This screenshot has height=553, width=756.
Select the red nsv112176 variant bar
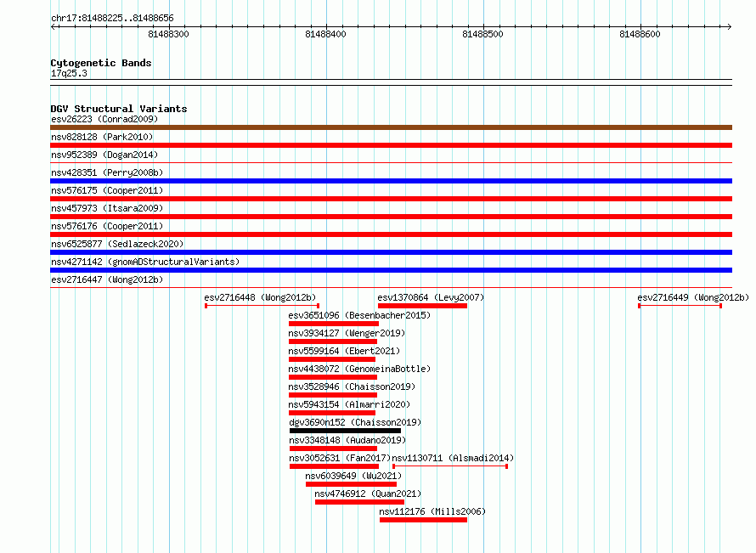click(423, 520)
